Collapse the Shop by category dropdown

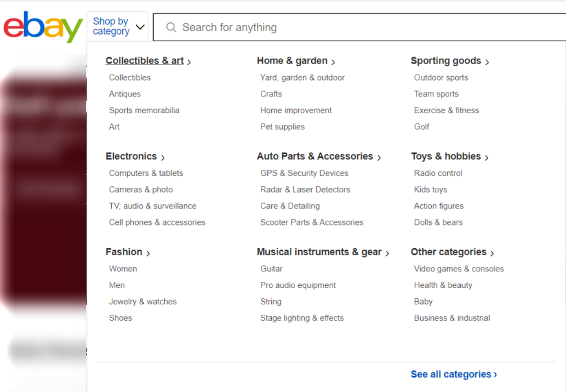(117, 27)
